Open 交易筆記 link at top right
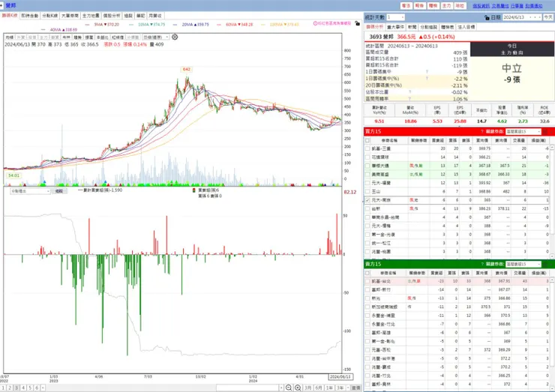This screenshot has width=555, height=392. pos(500,6)
